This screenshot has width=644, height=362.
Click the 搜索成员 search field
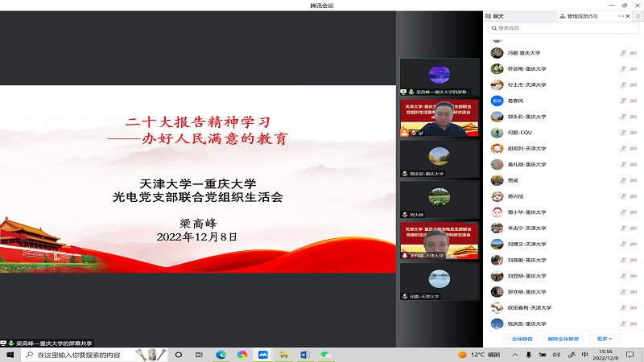[x=563, y=28]
